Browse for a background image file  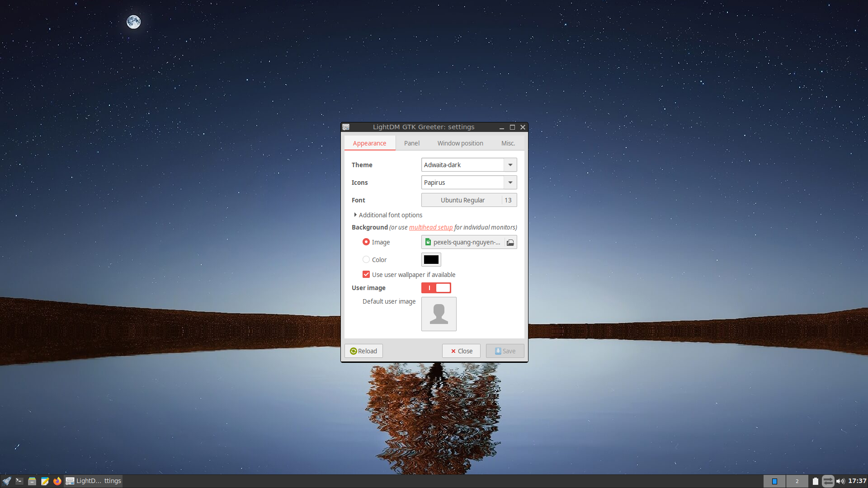(x=510, y=243)
